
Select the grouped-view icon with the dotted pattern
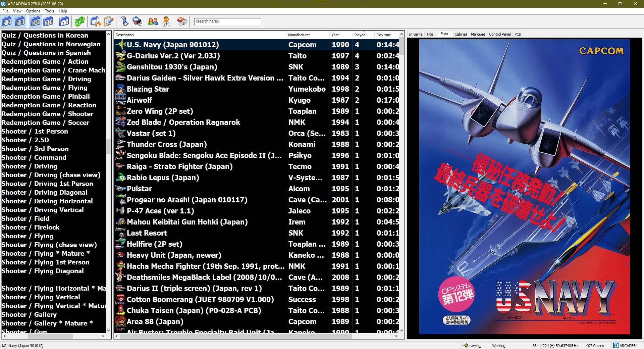point(64,22)
